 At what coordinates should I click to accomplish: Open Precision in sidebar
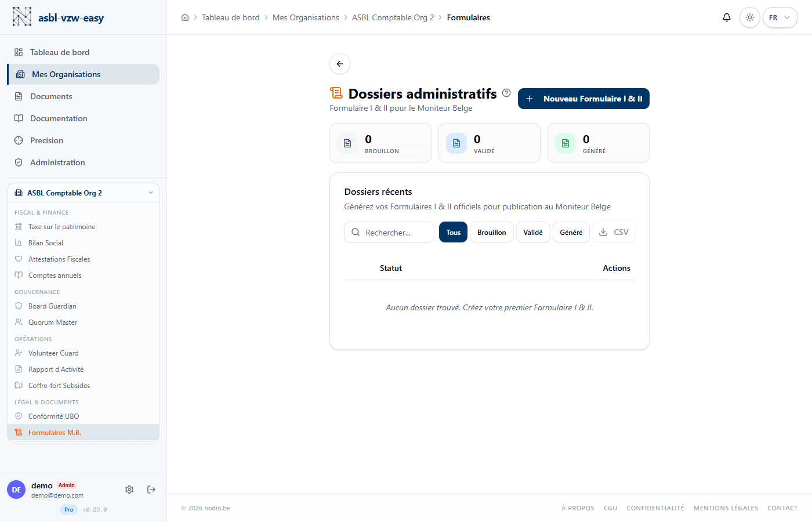[84, 140]
